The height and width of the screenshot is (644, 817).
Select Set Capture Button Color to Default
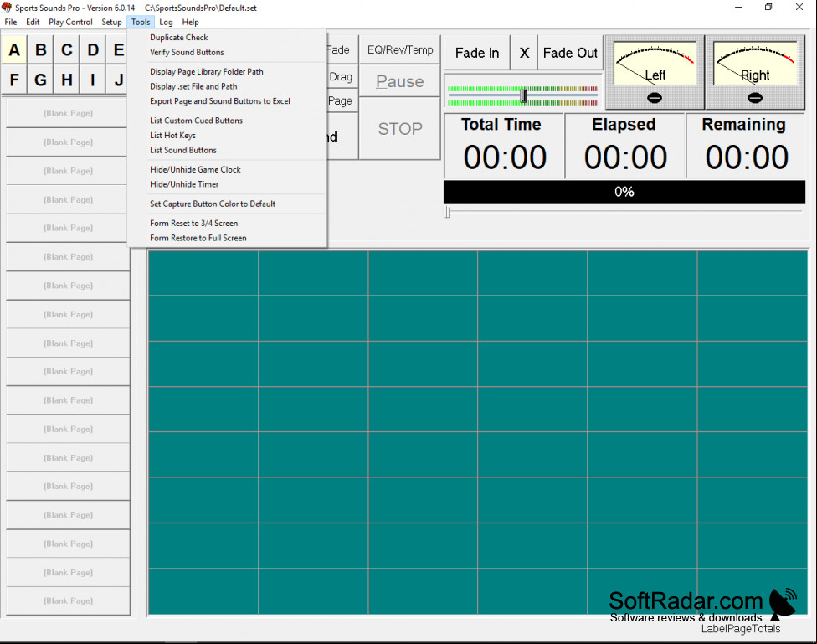tap(227, 204)
